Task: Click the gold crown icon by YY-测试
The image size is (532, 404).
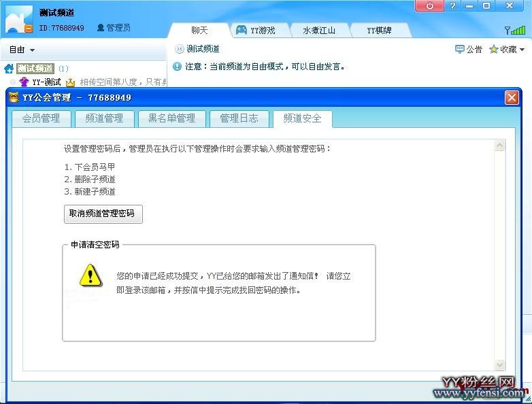Action: [70, 82]
